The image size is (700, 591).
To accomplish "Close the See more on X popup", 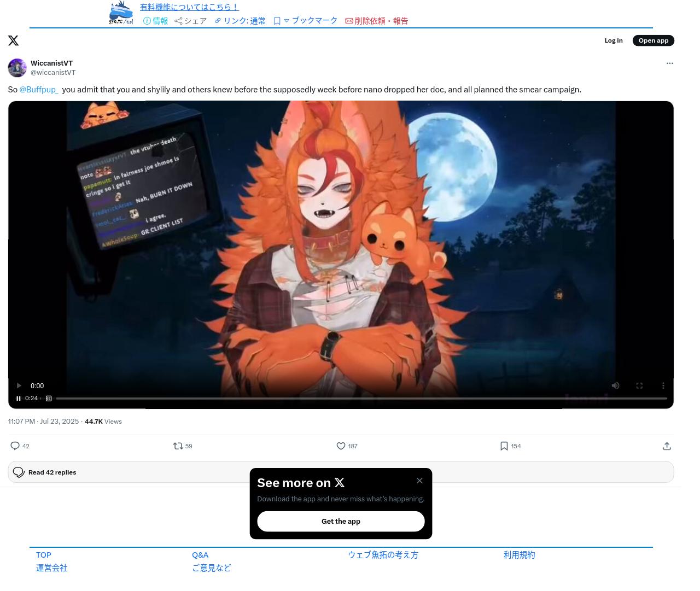I will click(419, 481).
